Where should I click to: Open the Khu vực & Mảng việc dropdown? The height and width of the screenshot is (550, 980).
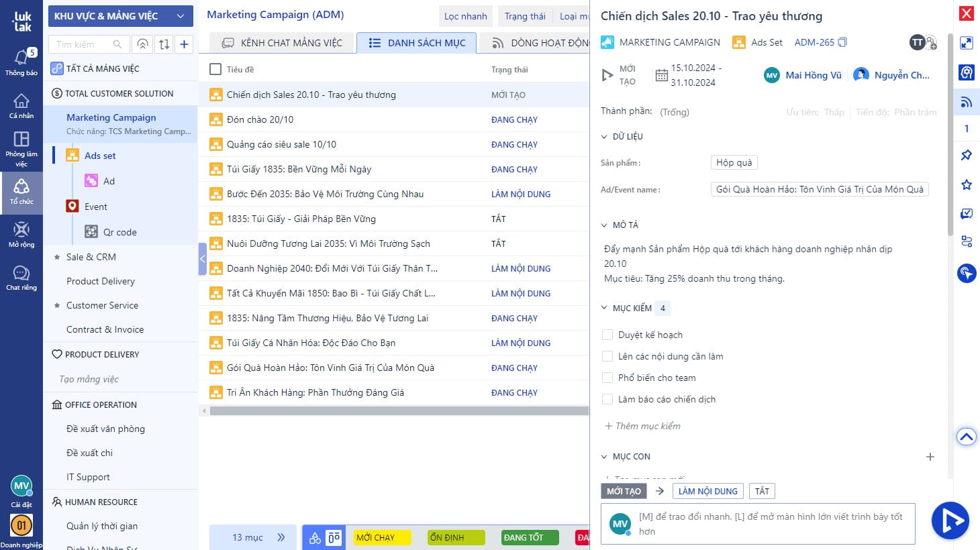(x=120, y=16)
